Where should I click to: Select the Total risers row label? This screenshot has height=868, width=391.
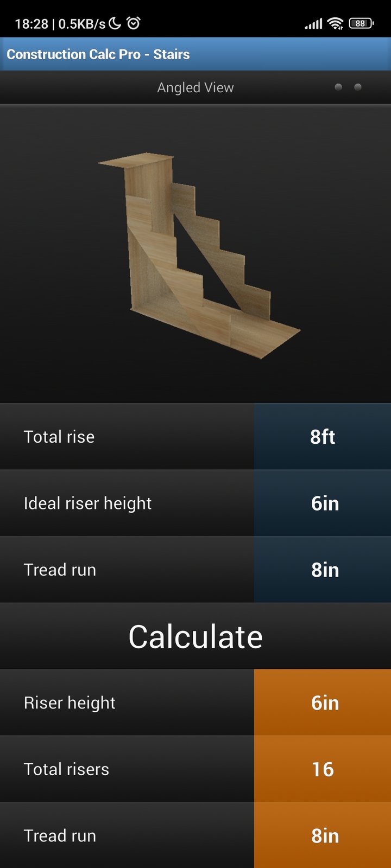pyautogui.click(x=67, y=769)
